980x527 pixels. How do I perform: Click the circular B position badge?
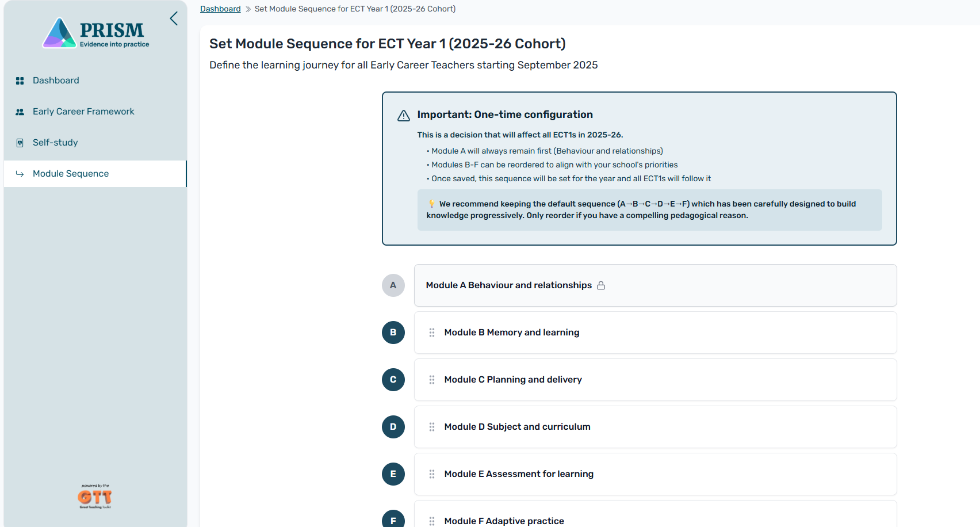pyautogui.click(x=393, y=333)
